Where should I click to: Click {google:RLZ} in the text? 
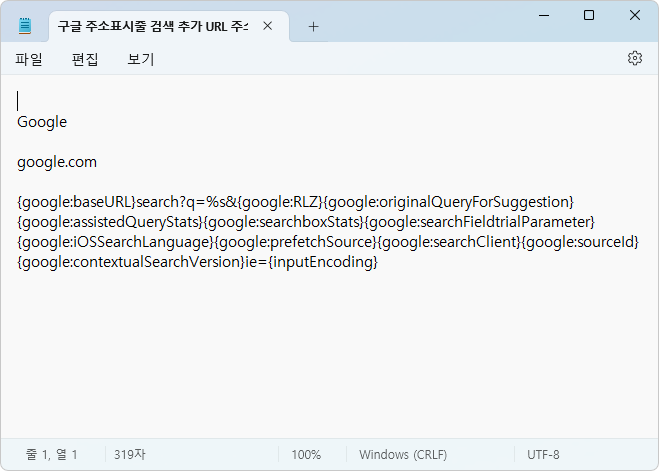[x=280, y=202]
